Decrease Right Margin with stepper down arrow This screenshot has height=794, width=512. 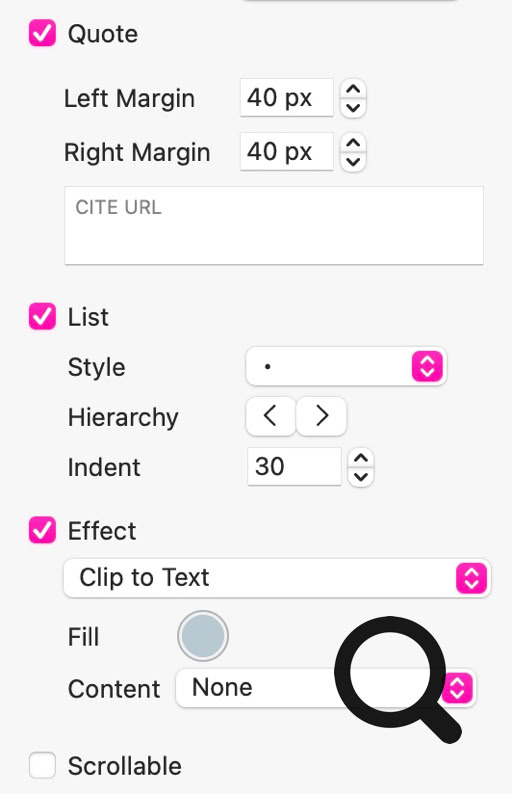pyautogui.click(x=353, y=161)
